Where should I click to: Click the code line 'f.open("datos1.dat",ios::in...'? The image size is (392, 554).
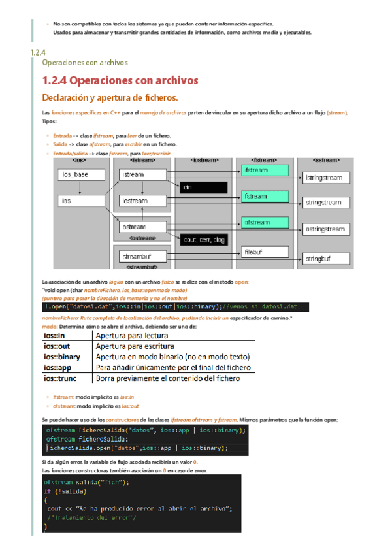[175, 306]
